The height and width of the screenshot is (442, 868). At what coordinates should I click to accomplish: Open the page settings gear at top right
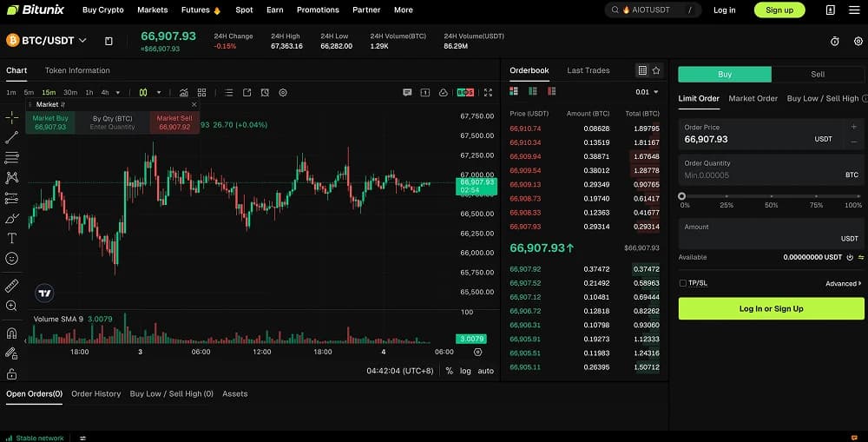pos(858,41)
